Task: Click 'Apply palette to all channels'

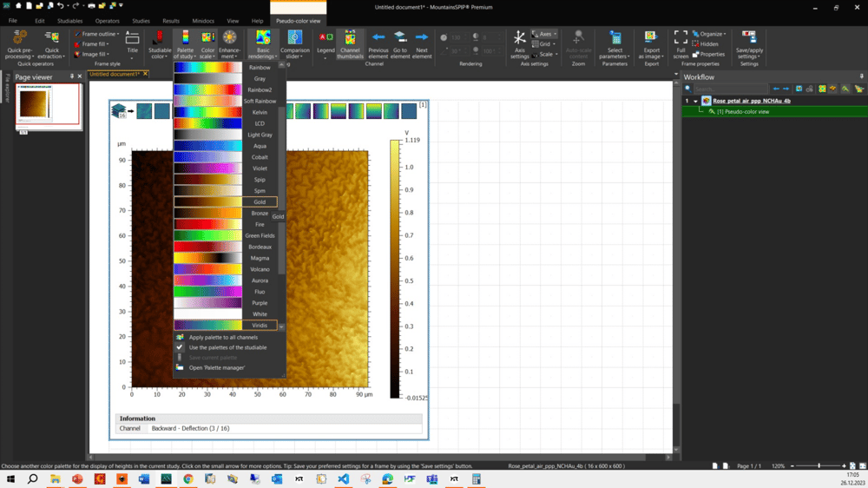Action: pos(223,337)
